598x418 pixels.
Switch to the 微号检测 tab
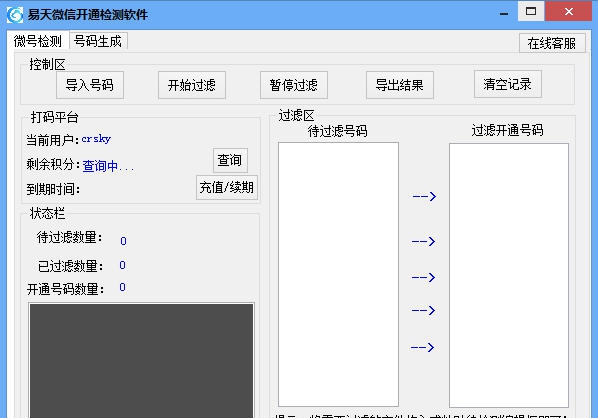coord(38,41)
